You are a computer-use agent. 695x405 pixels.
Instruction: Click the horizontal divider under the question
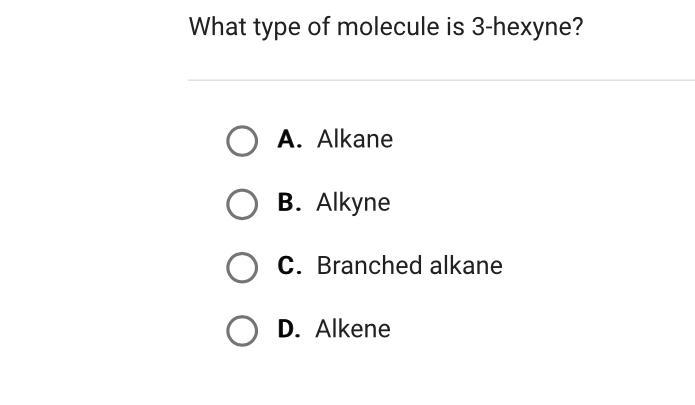click(441, 80)
